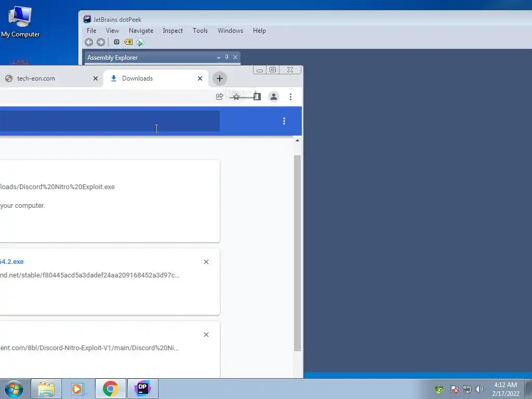The image size is (532, 399).
Task: Open Assembly Explorer panel options dropdown
Action: [219, 58]
